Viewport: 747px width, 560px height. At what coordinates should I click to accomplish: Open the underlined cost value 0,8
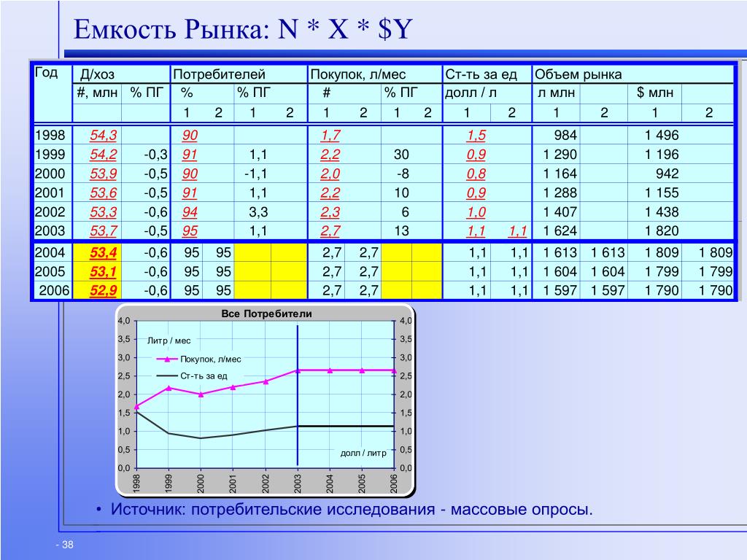(x=476, y=174)
